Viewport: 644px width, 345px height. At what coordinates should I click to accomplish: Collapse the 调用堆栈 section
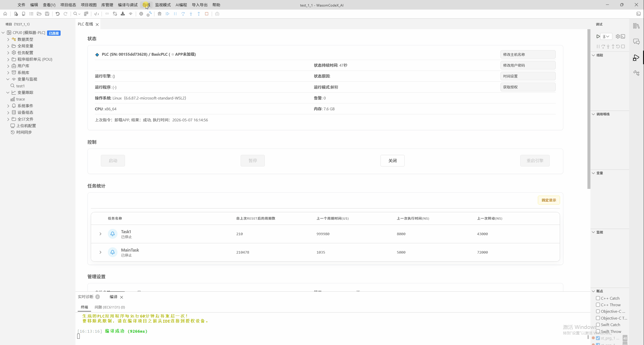point(593,114)
